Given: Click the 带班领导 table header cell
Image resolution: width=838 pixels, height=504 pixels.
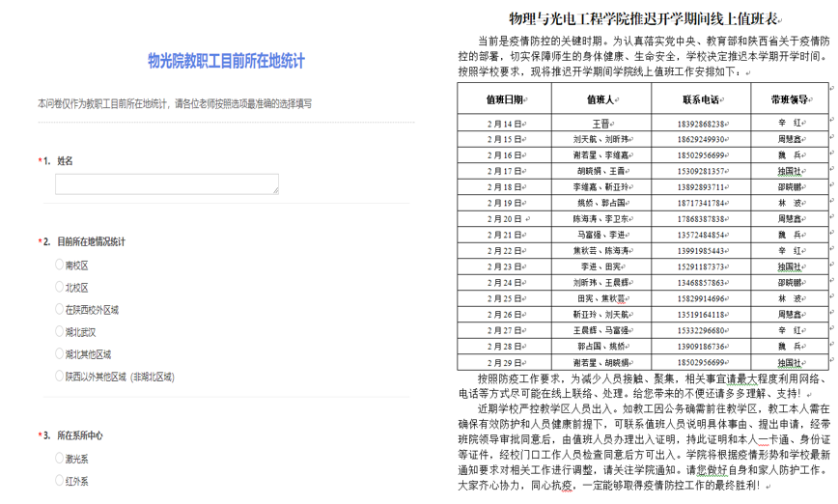Looking at the screenshot, I should point(790,99).
